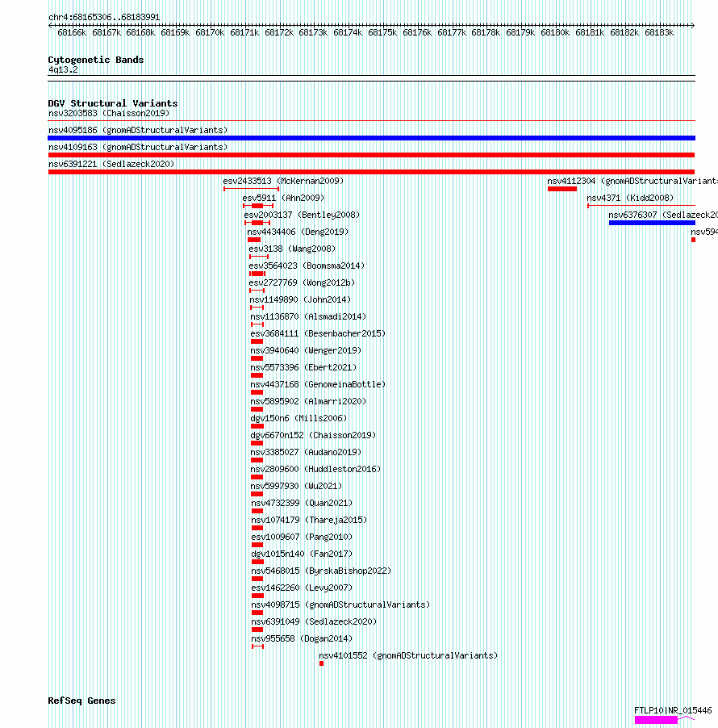Click the 68183k ruler tick label
The height and width of the screenshot is (728, 718).
(659, 32)
